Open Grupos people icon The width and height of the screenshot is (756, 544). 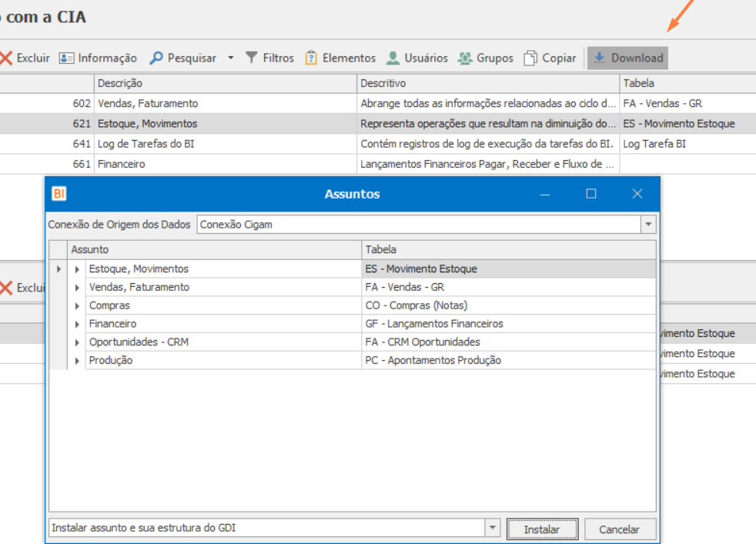(465, 58)
